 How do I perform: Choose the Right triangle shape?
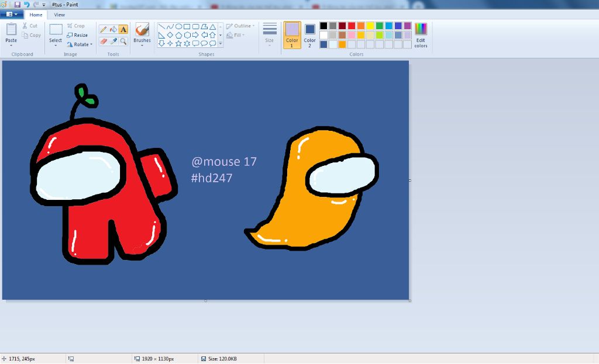[x=161, y=35]
